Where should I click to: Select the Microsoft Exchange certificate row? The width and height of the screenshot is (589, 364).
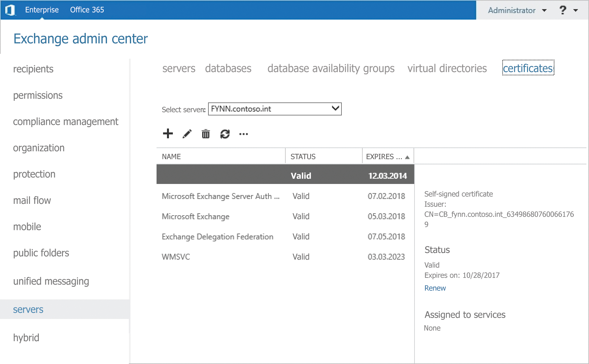pos(196,216)
